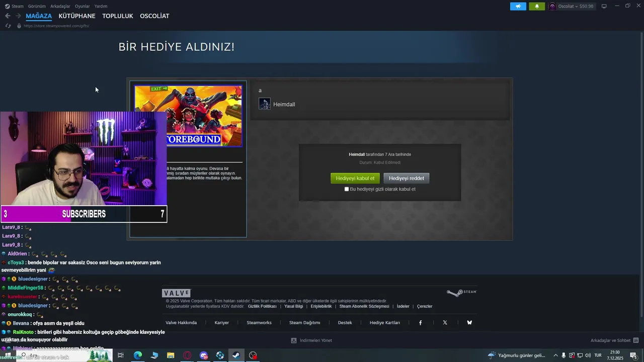Open İadeler link
Screen dimensions: 644x362
click(403, 306)
